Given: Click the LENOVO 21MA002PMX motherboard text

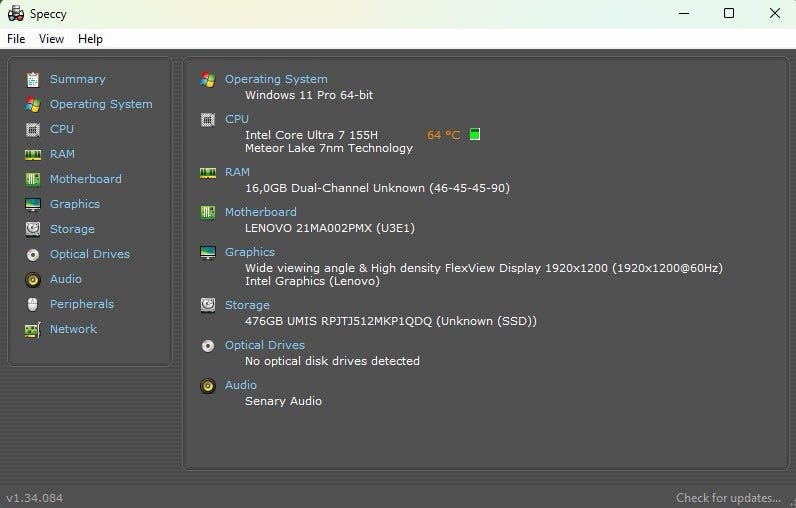Looking at the screenshot, I should coord(329,228).
